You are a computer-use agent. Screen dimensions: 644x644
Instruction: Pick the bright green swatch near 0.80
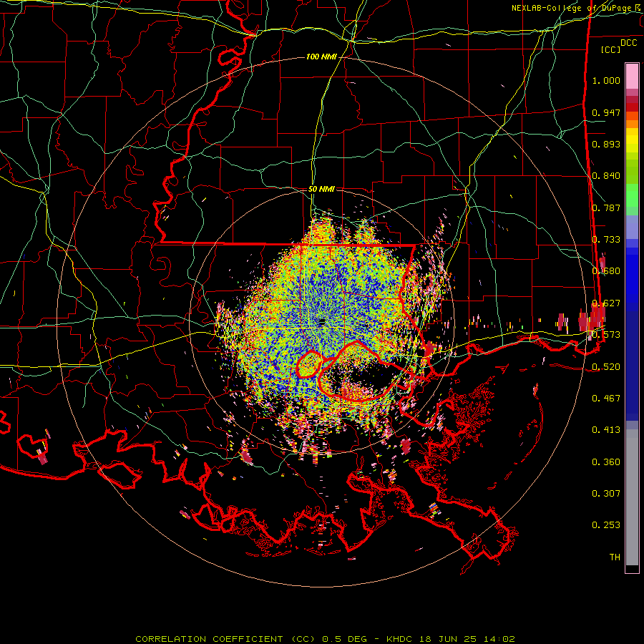(x=632, y=195)
